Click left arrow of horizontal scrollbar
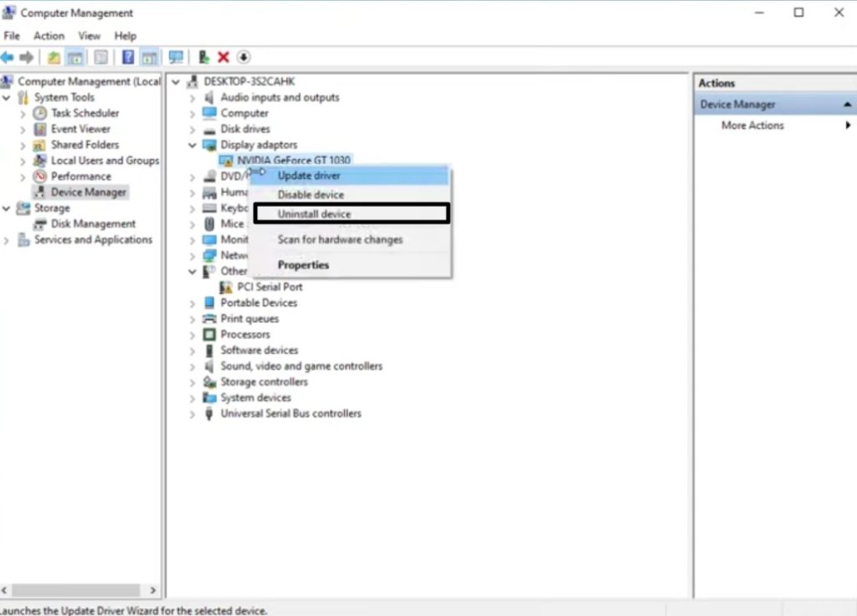The height and width of the screenshot is (616, 857). pyautogui.click(x=5, y=590)
